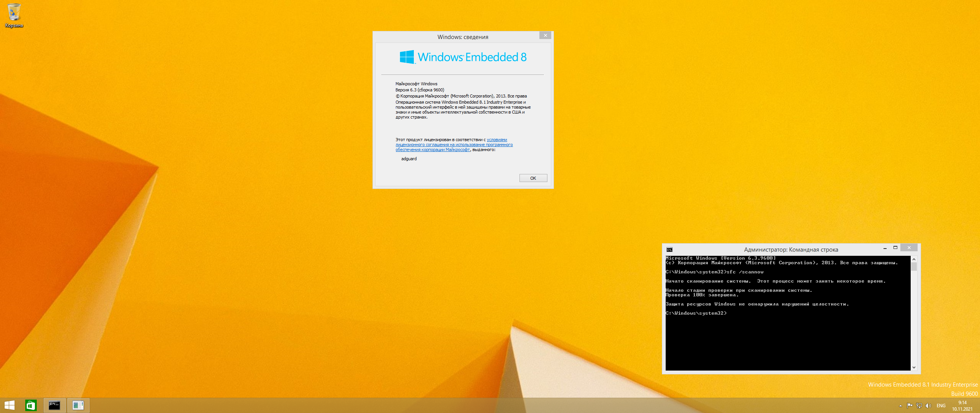Minimize the Command Prompt window
Screen dimensions: 980x413
(x=885, y=248)
